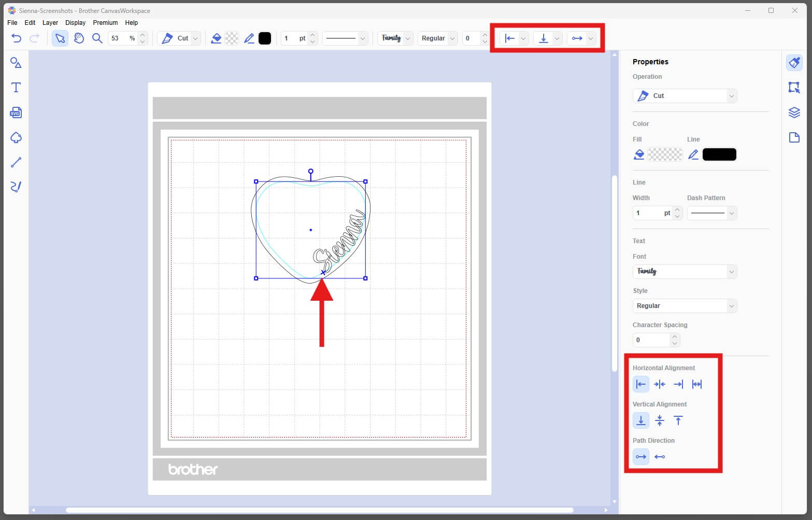The image size is (812, 520).
Task: Open the Operation Cut dropdown in Properties
Action: pos(685,96)
